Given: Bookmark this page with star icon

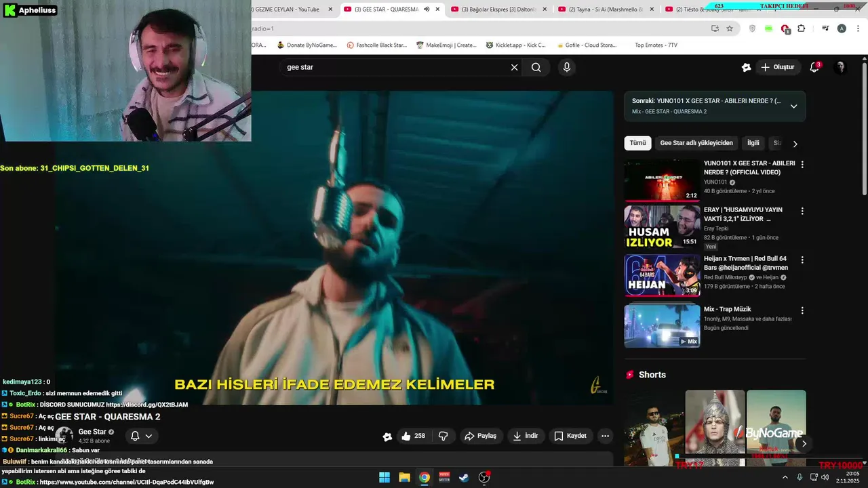Looking at the screenshot, I should (730, 28).
